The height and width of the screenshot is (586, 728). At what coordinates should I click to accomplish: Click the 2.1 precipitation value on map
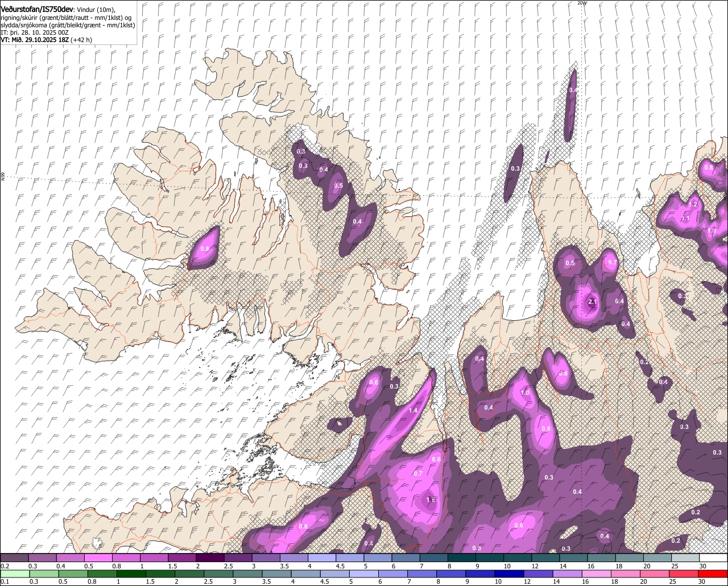click(x=592, y=302)
